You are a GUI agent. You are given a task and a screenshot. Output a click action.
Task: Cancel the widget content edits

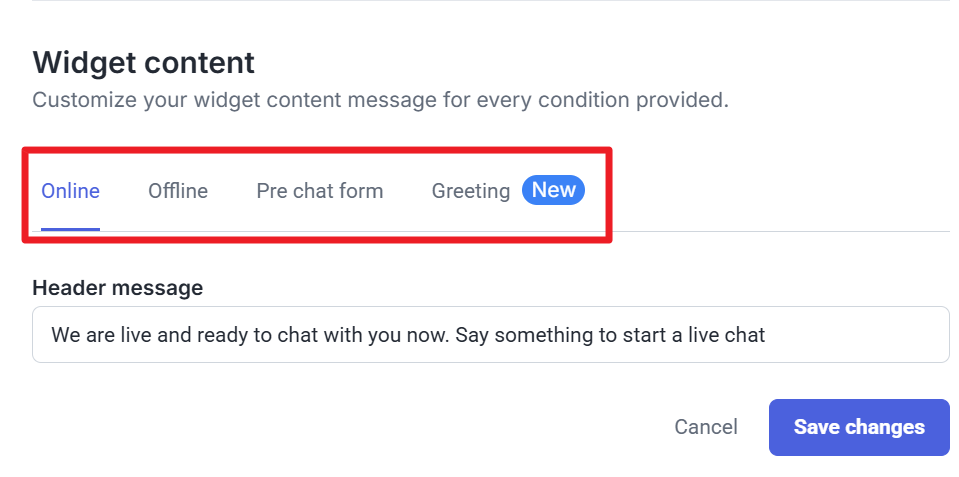(705, 427)
